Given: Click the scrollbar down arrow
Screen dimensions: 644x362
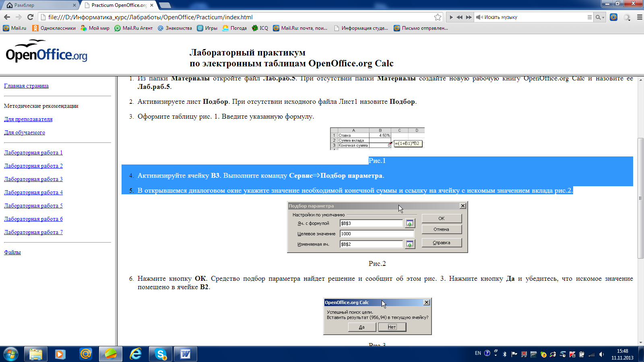Looking at the screenshot, I should pos(640,343).
